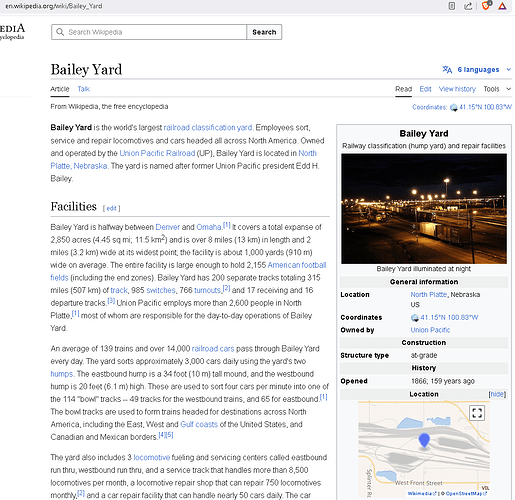Click the Brave Rewards triangle icon
Viewport: 515px width, 500px height.
[x=502, y=6]
